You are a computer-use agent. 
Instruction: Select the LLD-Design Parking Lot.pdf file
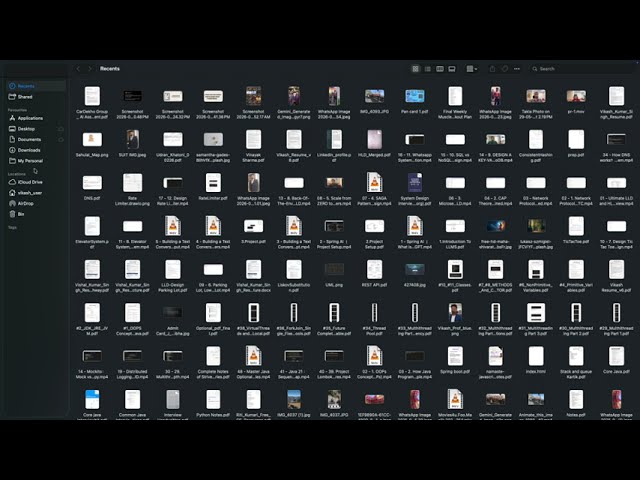coord(173,276)
